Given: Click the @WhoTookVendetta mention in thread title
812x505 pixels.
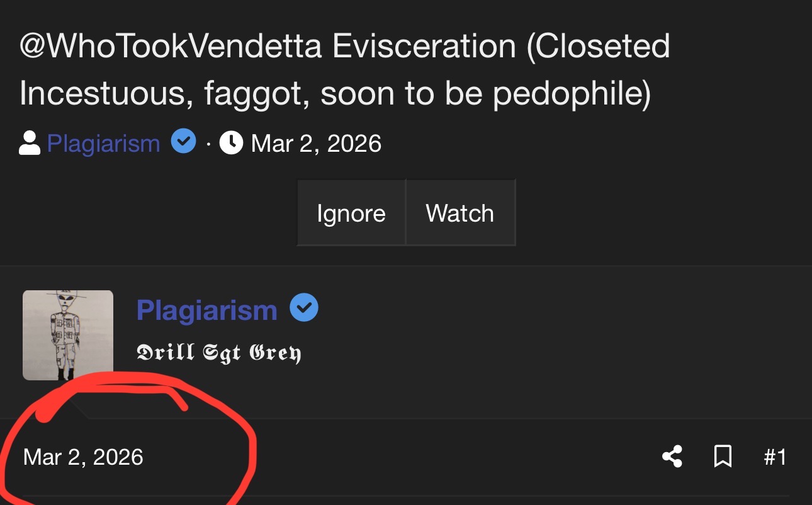Looking at the screenshot, I should pyautogui.click(x=172, y=47).
